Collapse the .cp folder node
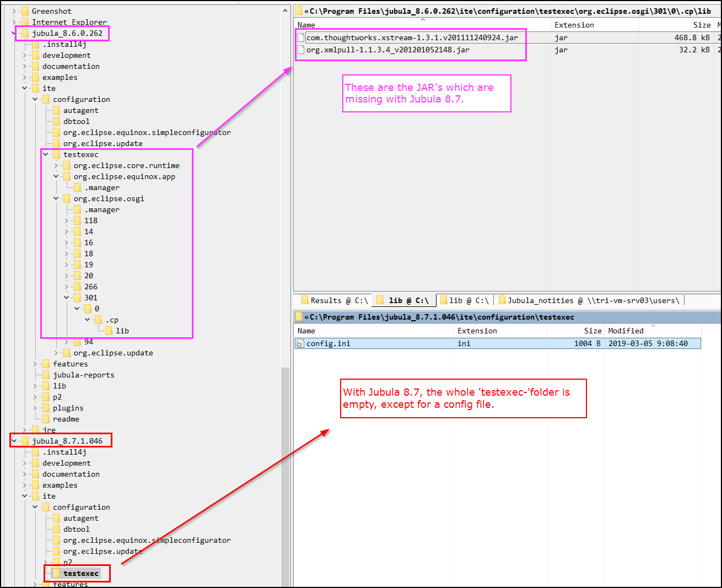Image resolution: width=722 pixels, height=588 pixels. 88,320
